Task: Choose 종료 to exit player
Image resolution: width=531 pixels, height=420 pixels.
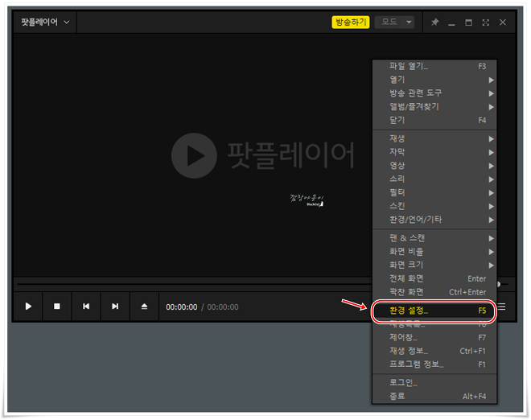Action: (434, 397)
